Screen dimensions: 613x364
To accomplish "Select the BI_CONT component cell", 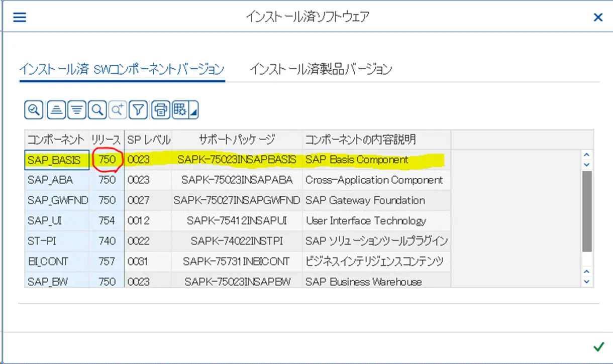I will click(x=57, y=262).
